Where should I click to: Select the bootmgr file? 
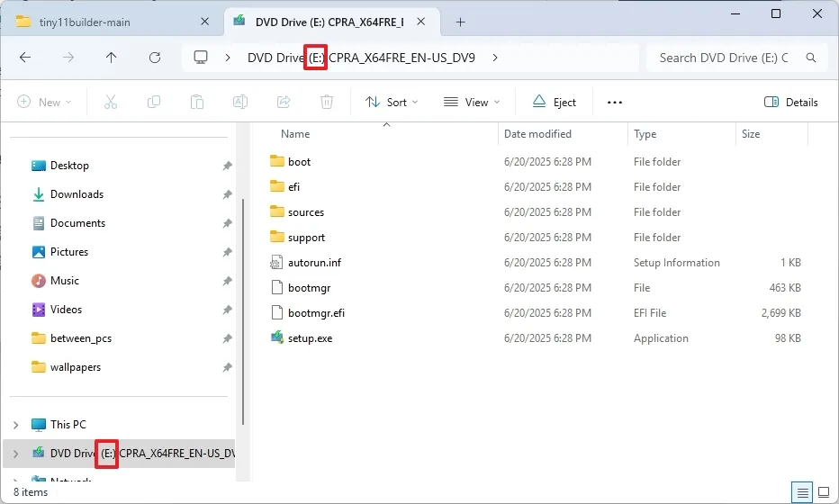(x=310, y=288)
